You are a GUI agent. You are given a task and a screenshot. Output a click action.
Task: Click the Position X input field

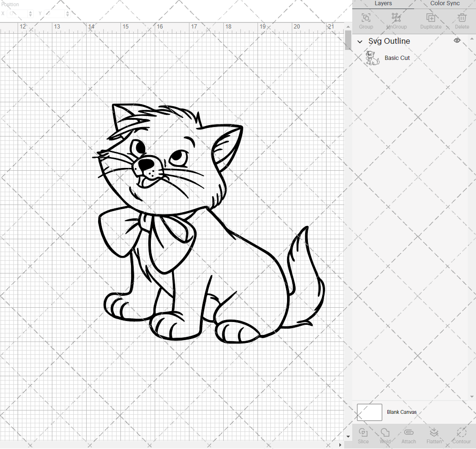[x=18, y=14]
